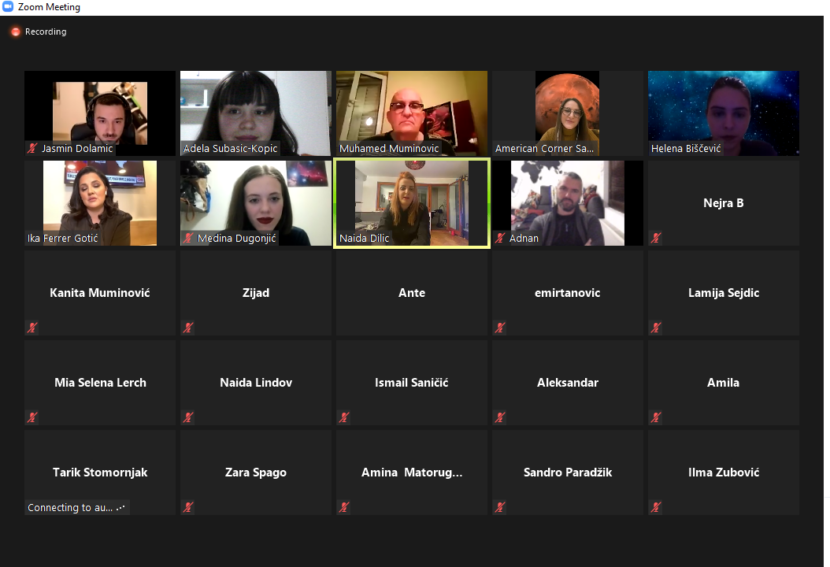Click the muted microphone icon beside Adnan
Viewport: 830px width, 567px height.
(500, 238)
